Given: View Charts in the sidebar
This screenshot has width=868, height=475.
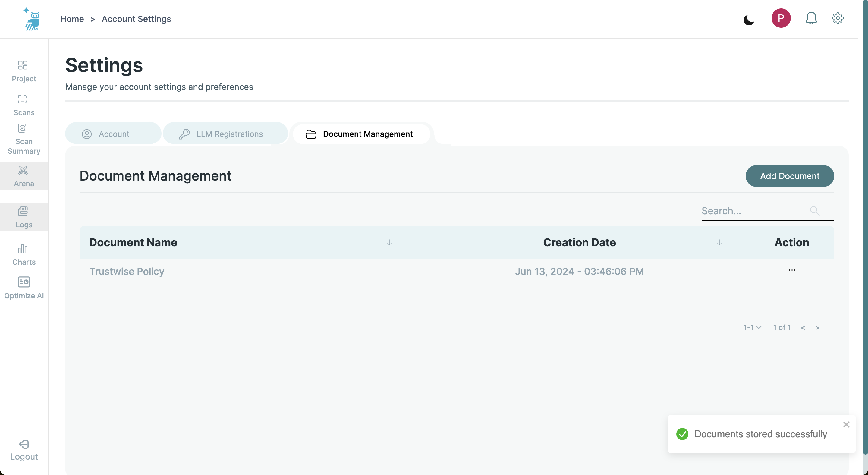Looking at the screenshot, I should tap(24, 255).
